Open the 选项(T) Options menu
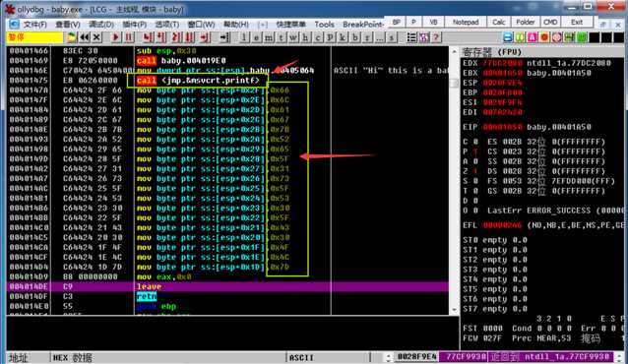The height and width of the screenshot is (364, 628). [x=167, y=25]
